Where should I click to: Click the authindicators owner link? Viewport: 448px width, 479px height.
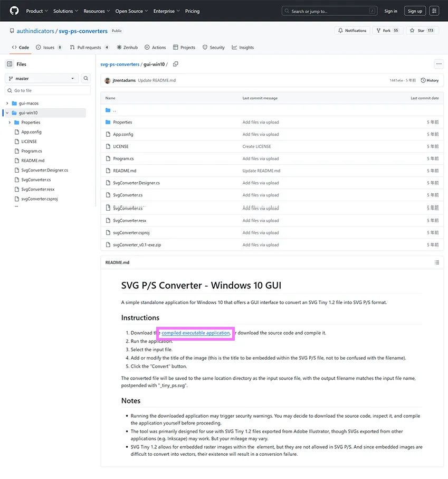[35, 31]
